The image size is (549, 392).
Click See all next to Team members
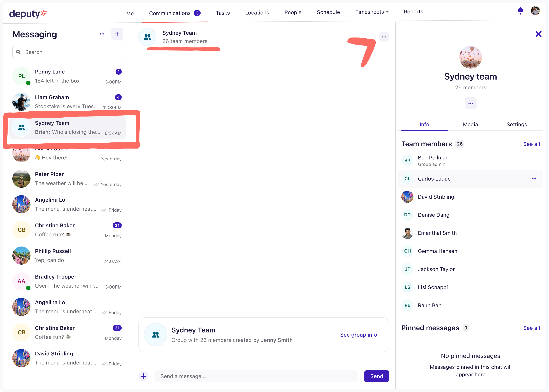click(x=531, y=144)
